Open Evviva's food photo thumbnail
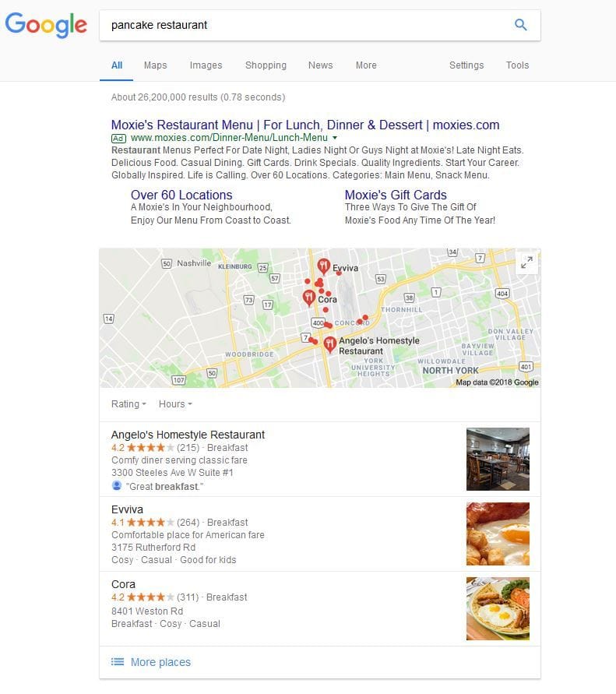 [x=498, y=534]
